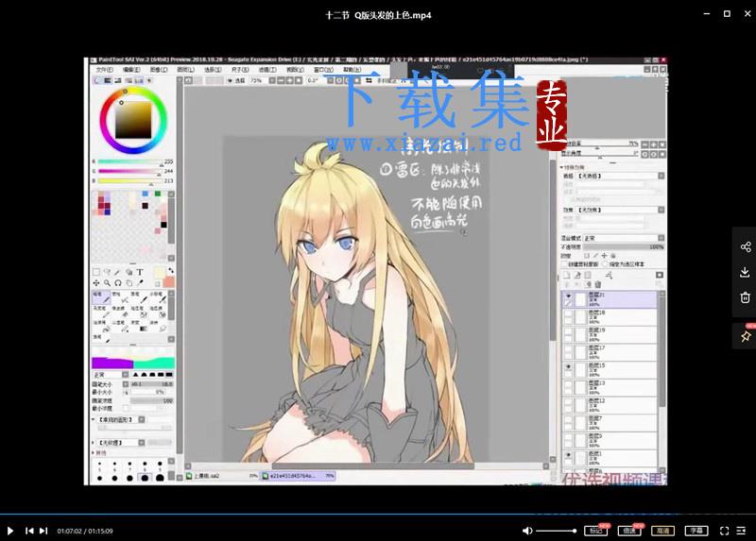Image resolution: width=756 pixels, height=541 pixels.
Task: Open 【常规的圆形】 brush shape dropdown
Action: point(119,419)
